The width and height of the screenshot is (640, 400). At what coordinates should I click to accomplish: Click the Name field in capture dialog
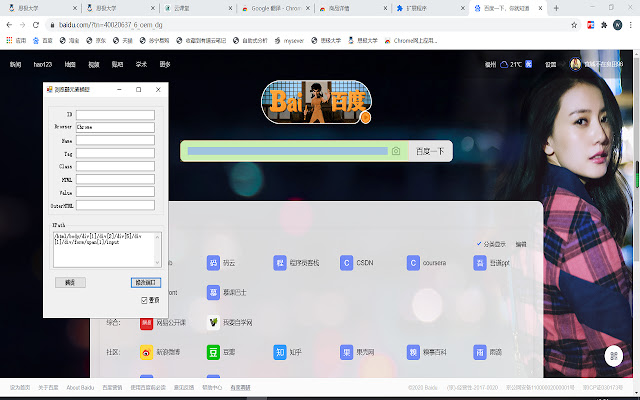tap(115, 140)
